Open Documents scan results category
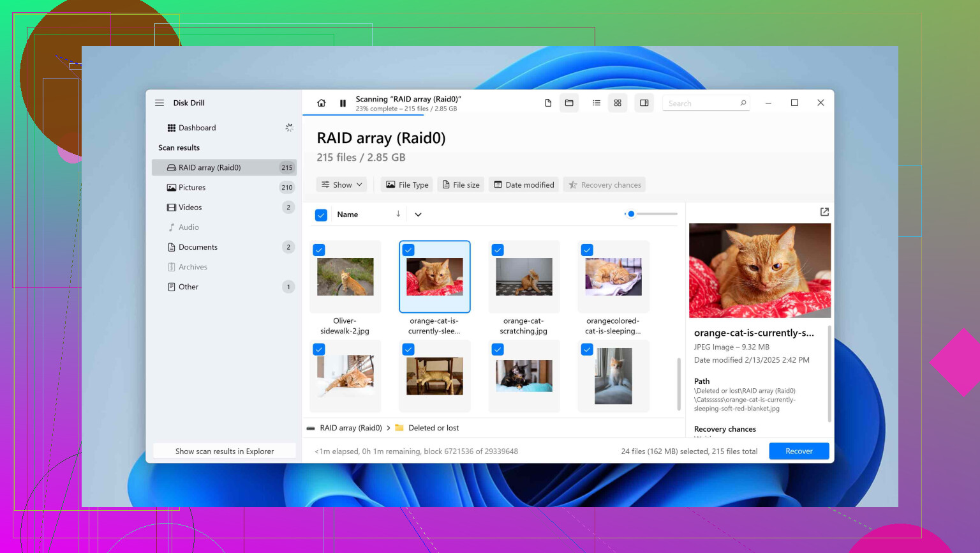The width and height of the screenshot is (980, 553). [x=198, y=247]
